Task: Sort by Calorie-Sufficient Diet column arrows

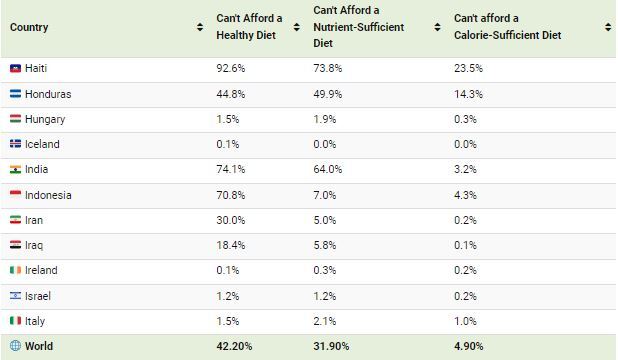Action: point(608,27)
